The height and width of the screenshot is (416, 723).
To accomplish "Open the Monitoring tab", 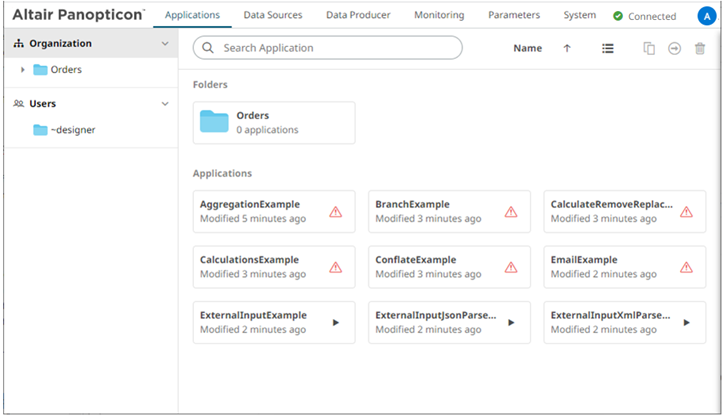I will 439,16.
